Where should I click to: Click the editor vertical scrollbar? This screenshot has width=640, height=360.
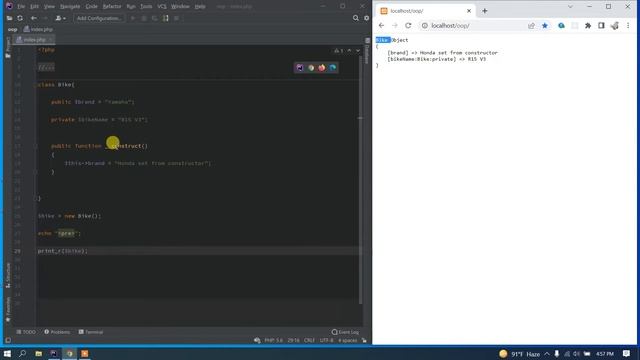(x=360, y=180)
